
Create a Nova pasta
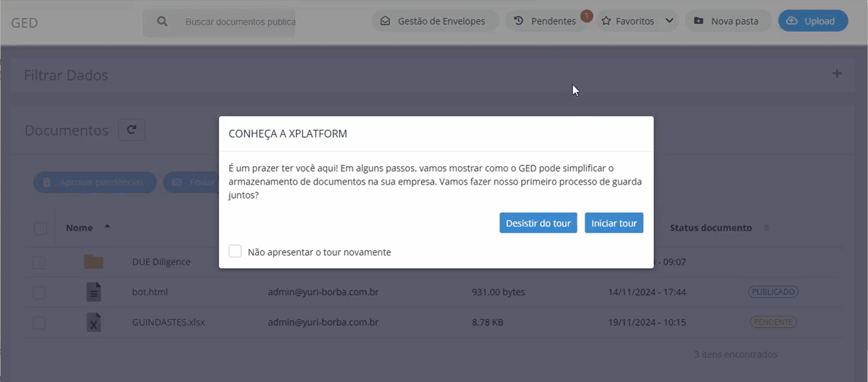pyautogui.click(x=728, y=21)
